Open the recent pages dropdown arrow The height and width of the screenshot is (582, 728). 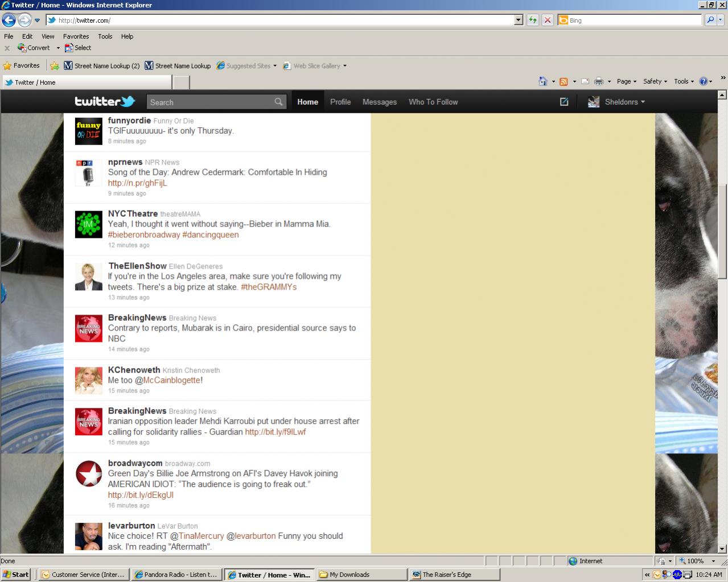tap(38, 20)
